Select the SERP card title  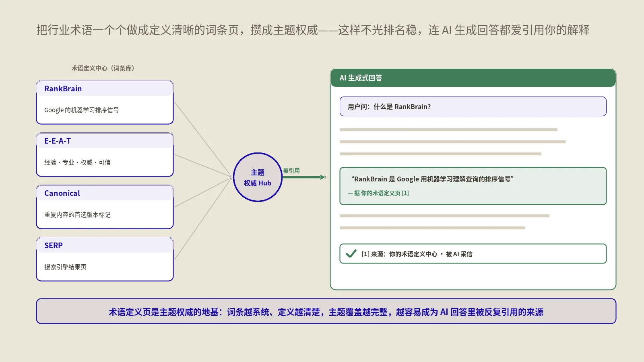point(54,245)
